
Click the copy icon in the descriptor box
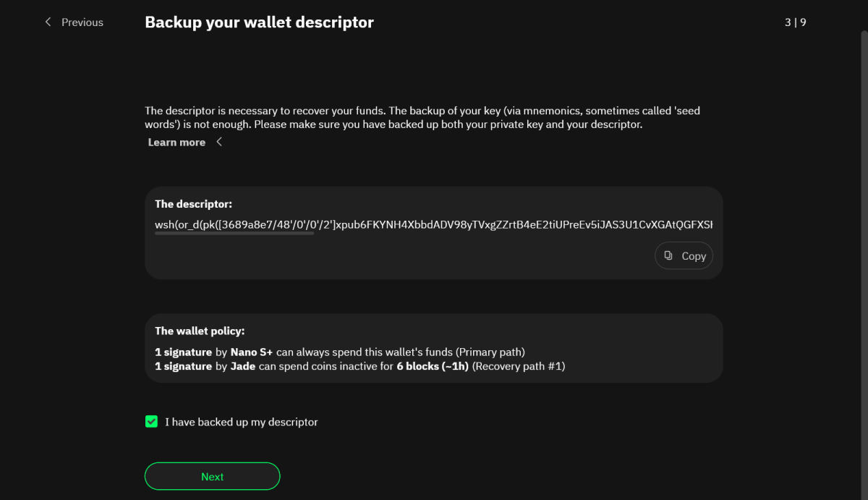668,255
